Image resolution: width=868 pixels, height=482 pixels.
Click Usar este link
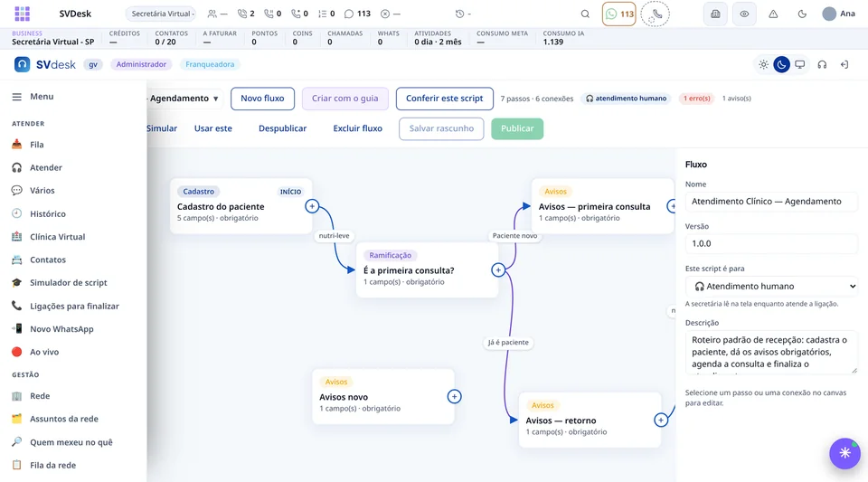point(213,128)
